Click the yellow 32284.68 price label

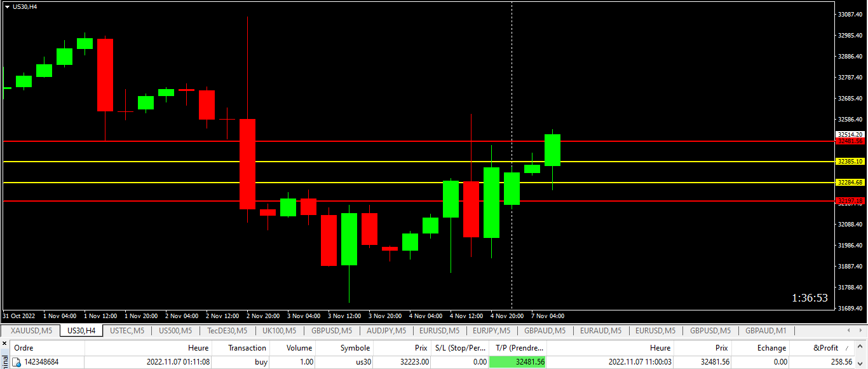pyautogui.click(x=850, y=183)
